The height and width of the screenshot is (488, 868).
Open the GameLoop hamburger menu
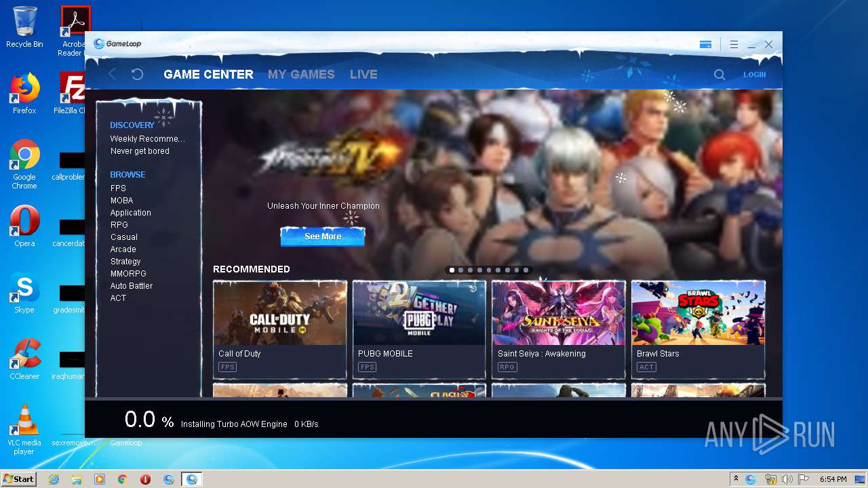pos(734,45)
